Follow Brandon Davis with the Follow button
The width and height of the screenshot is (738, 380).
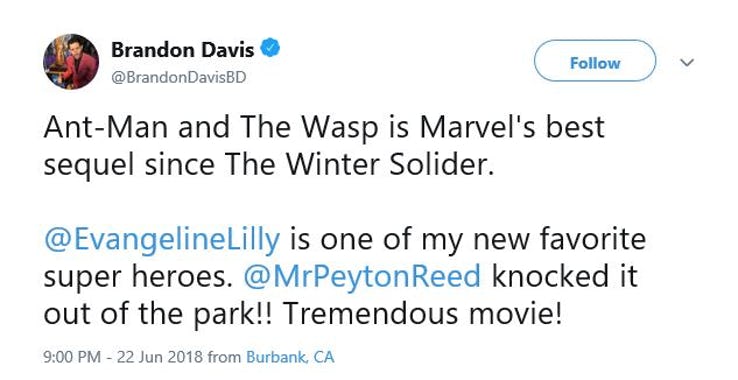pos(595,61)
